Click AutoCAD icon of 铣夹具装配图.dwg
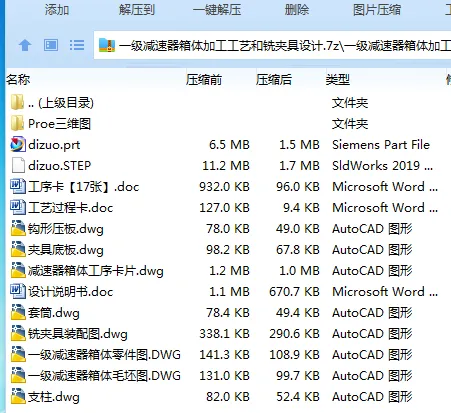The height and width of the screenshot is (413, 451). coord(18,334)
